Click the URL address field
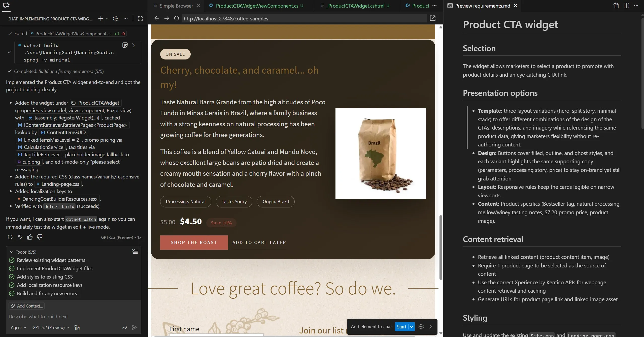644x337 pixels. (302, 19)
